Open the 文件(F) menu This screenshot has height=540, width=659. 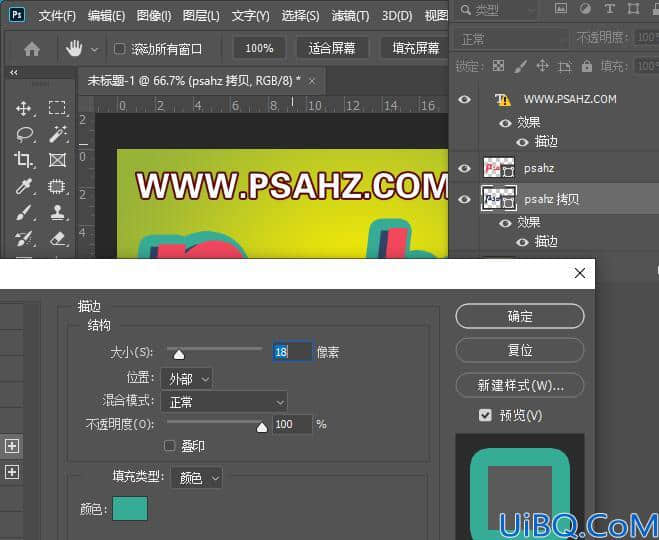point(57,16)
